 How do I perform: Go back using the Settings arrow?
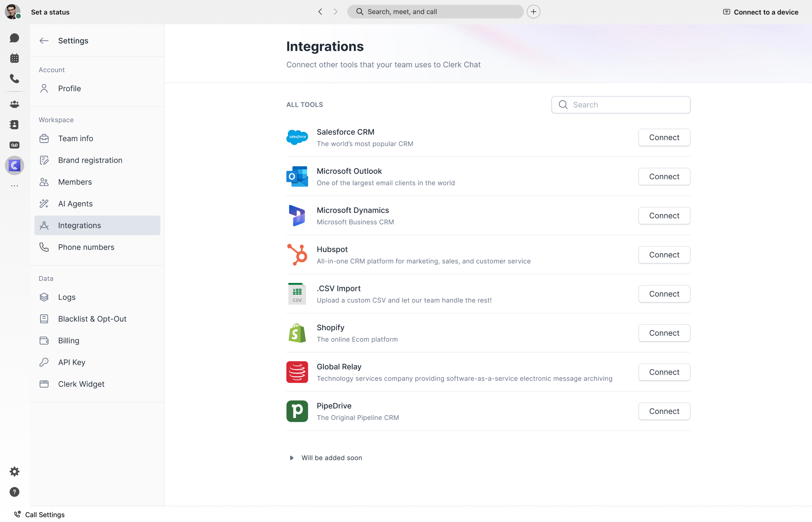click(x=44, y=41)
